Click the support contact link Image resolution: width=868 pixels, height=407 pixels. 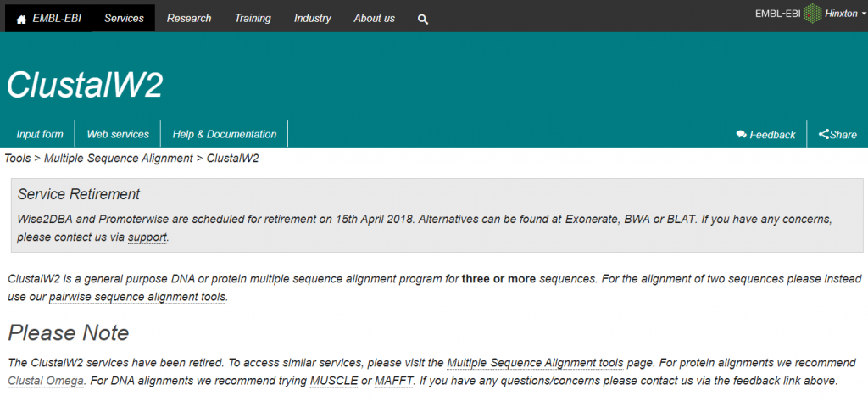147,237
